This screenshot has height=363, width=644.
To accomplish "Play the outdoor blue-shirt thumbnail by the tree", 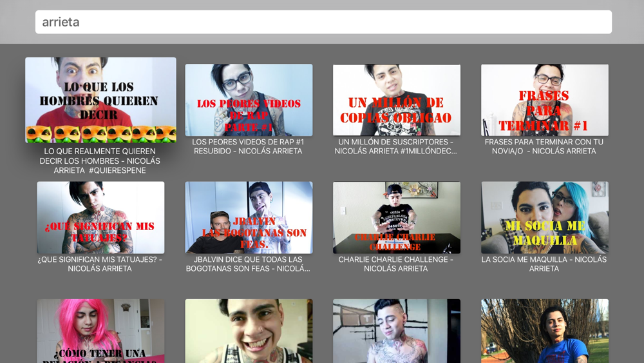I will pyautogui.click(x=544, y=331).
